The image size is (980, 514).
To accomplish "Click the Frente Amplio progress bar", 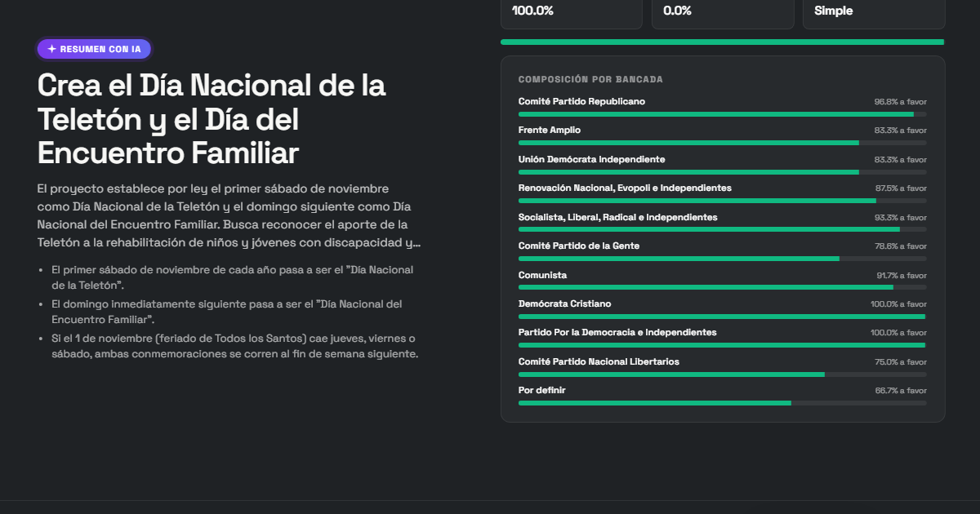I will (x=723, y=143).
